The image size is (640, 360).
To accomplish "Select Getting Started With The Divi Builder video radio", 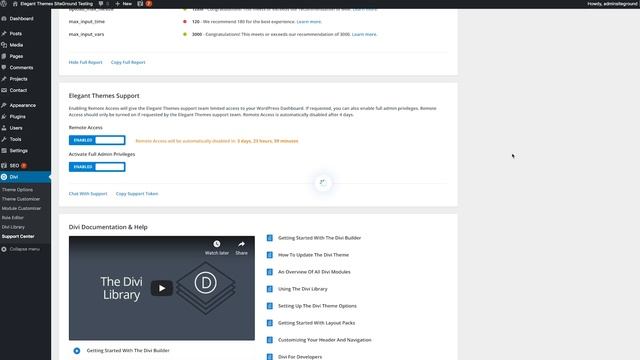I will [x=77, y=351].
